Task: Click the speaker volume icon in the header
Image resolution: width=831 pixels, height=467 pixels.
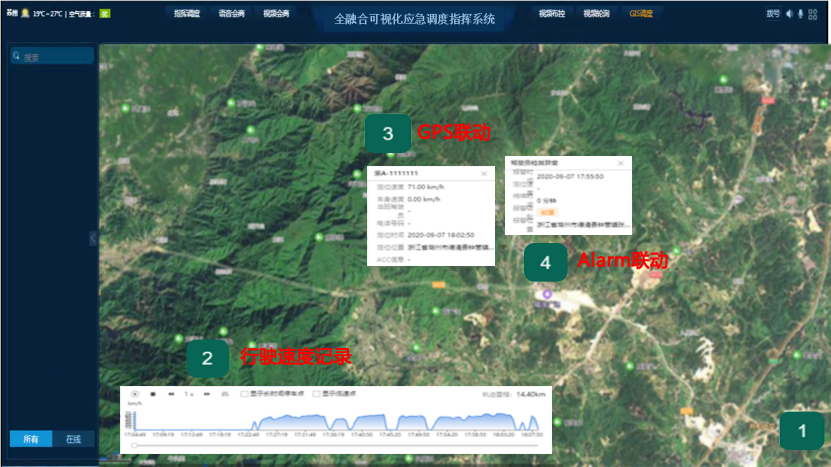Action: pyautogui.click(x=788, y=14)
